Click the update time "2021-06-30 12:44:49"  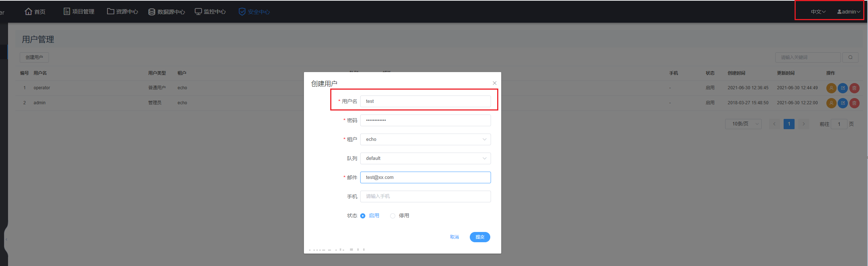[x=797, y=88]
